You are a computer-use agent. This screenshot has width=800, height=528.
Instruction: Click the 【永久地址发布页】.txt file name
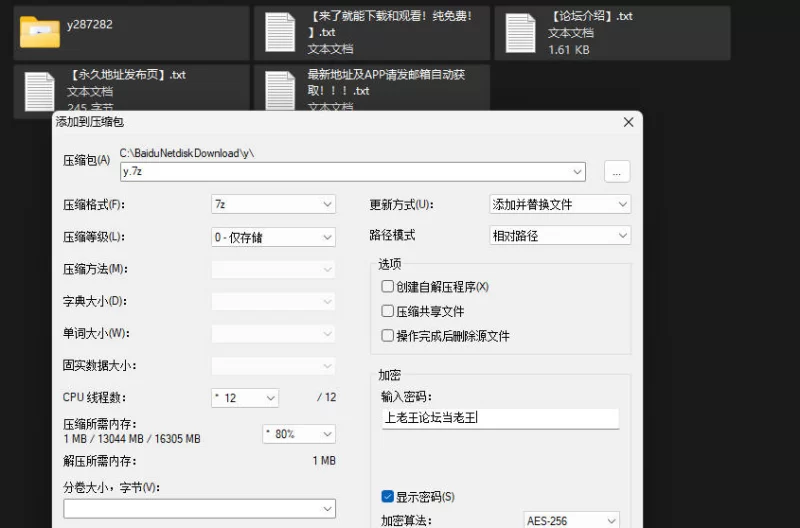click(x=127, y=75)
